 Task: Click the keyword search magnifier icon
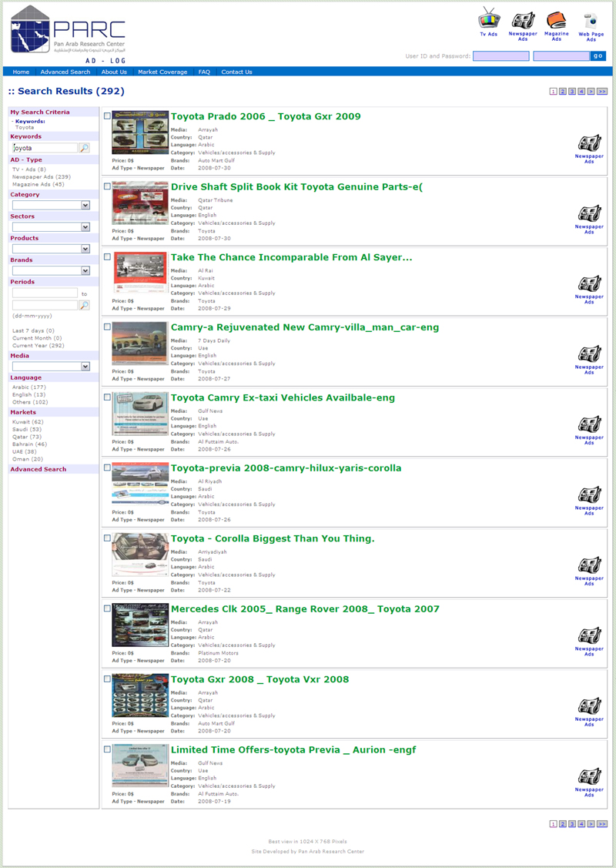84,148
